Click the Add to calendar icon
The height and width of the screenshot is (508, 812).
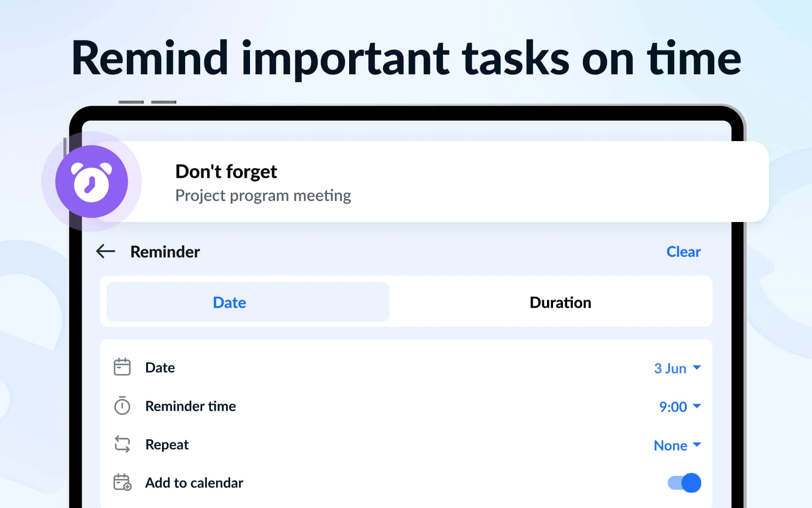(x=122, y=482)
